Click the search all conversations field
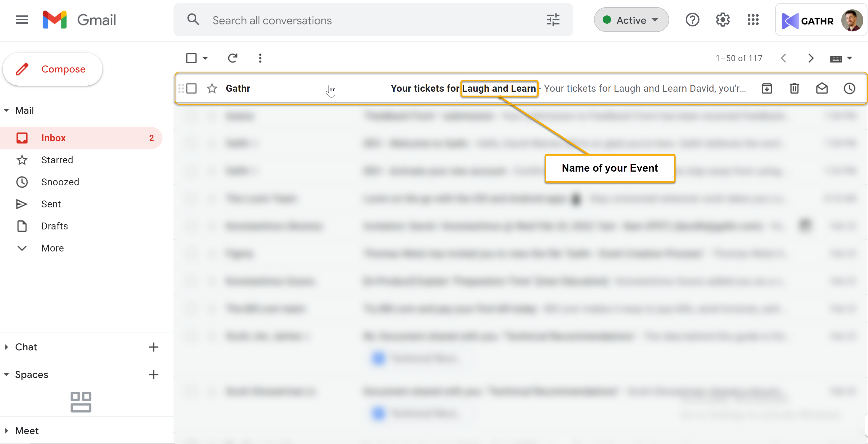Viewport: 868px width, 444px height. (371, 20)
